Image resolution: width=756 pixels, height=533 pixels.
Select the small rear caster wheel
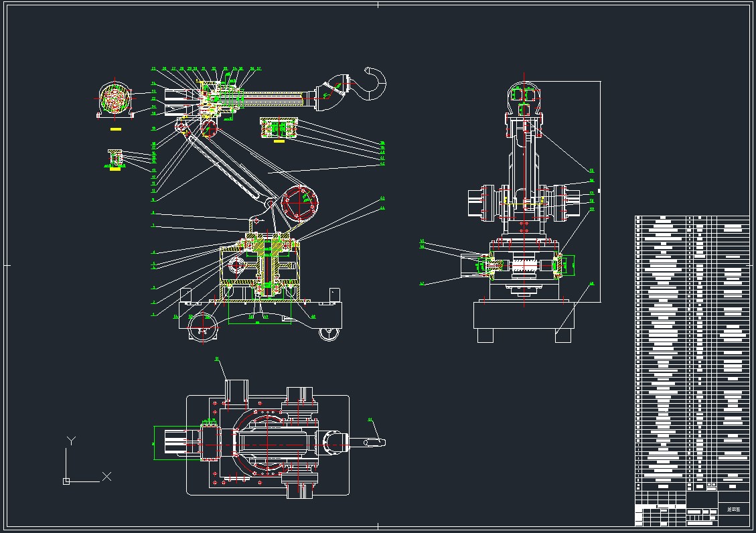[329, 333]
